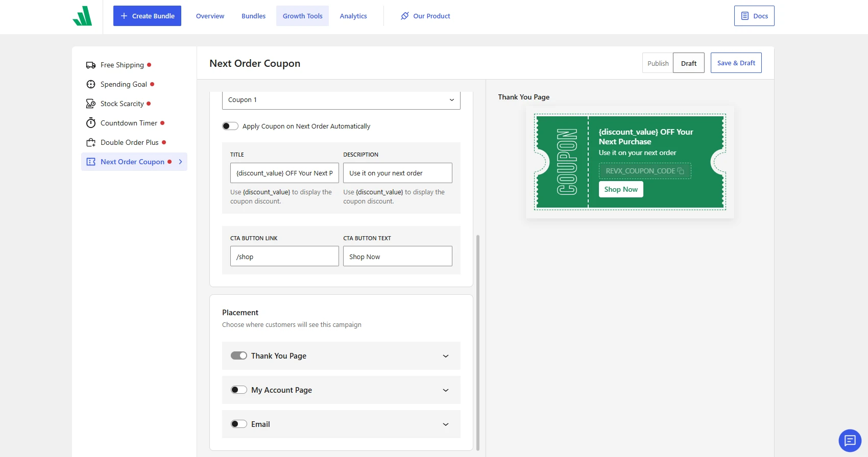868x457 pixels.
Task: Enable Apply Coupon on Next Order Automatically
Action: click(x=230, y=126)
